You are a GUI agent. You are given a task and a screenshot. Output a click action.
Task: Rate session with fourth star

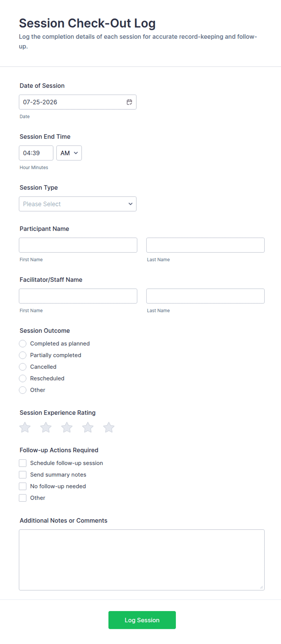88,427
